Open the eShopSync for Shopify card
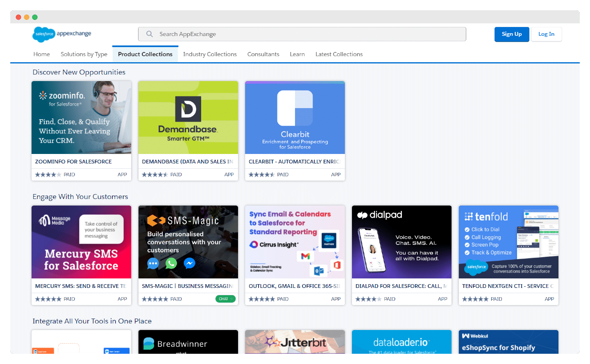This screenshot has width=590, height=364. 508,342
